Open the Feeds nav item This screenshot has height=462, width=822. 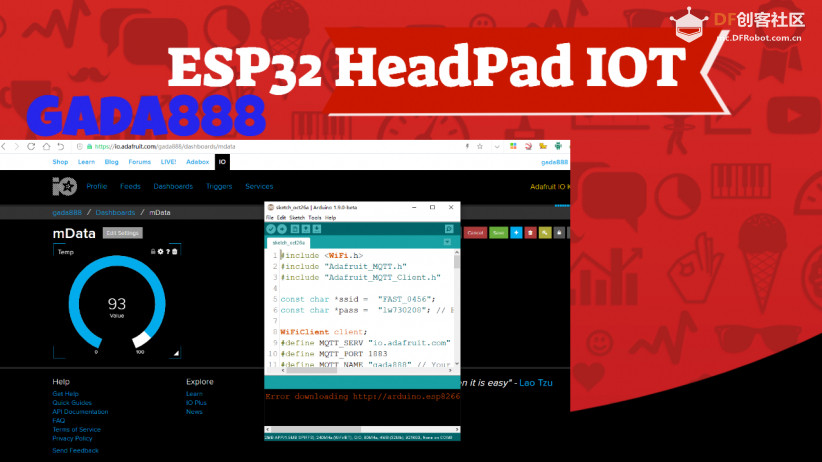130,186
